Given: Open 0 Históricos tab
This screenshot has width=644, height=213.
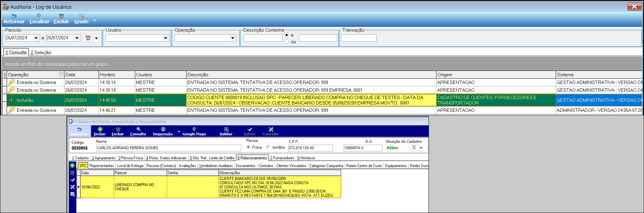Looking at the screenshot, I should (306, 158).
